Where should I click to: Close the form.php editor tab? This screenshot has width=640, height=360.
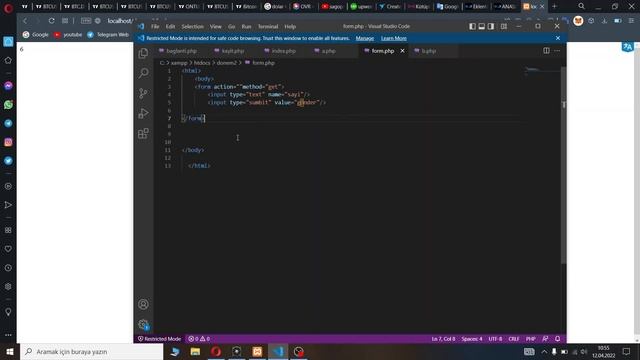point(402,51)
